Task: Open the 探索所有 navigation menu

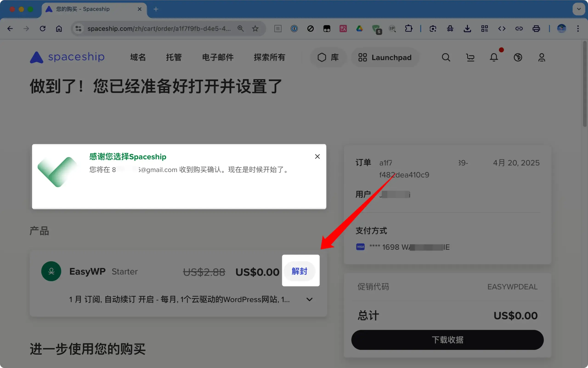Action: (x=269, y=57)
